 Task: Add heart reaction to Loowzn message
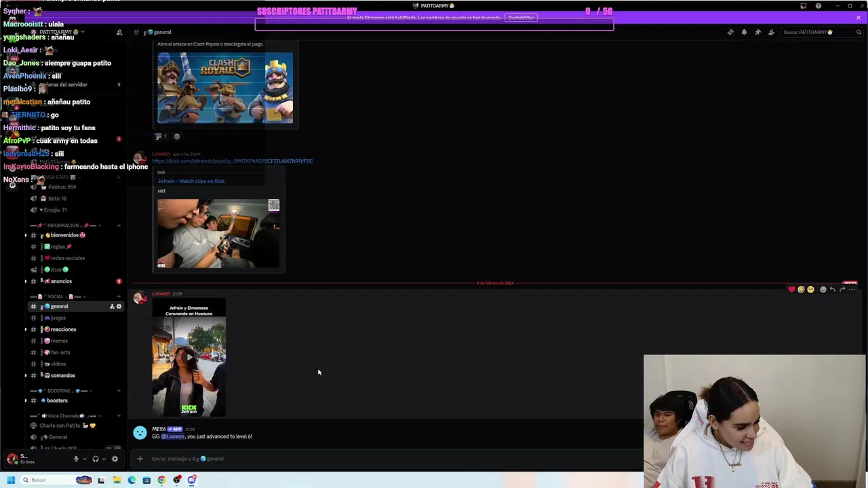791,289
